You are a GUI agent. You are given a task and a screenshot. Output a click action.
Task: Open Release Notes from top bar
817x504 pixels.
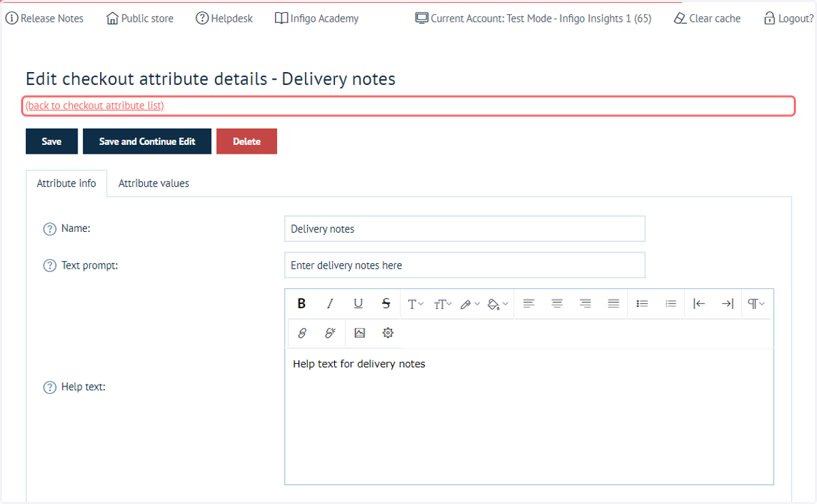(x=44, y=18)
